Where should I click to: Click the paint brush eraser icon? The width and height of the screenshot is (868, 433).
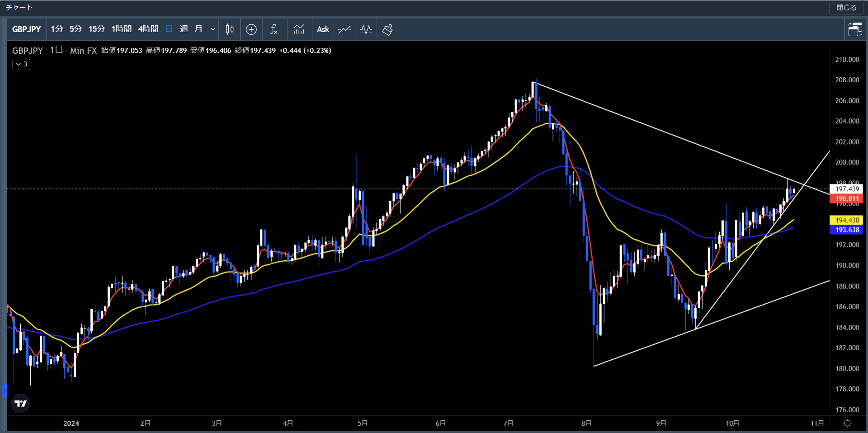coord(387,29)
